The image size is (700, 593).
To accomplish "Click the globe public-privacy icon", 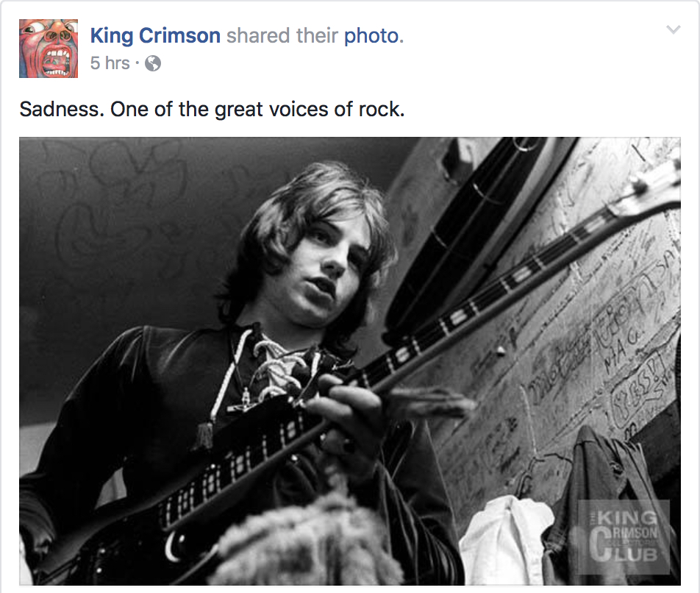I will click(x=153, y=64).
